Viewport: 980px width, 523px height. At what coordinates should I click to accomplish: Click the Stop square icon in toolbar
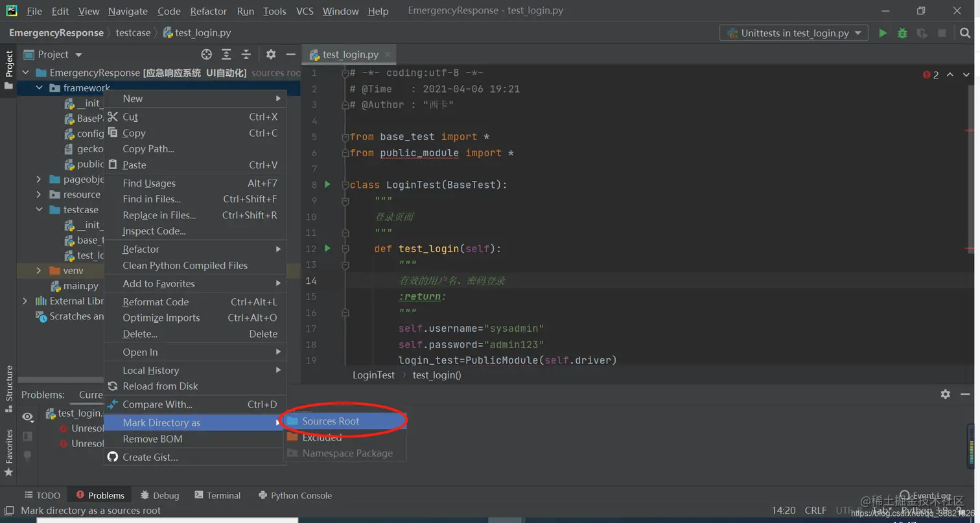pyautogui.click(x=942, y=33)
